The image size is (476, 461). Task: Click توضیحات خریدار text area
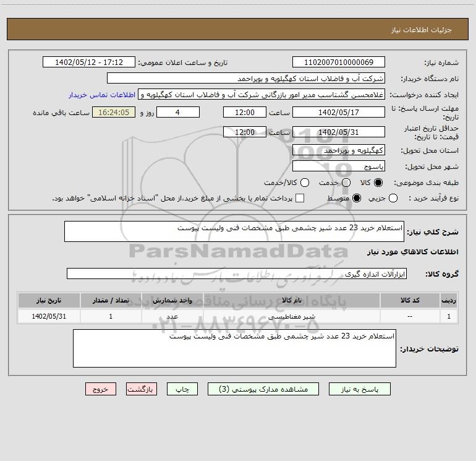[x=234, y=348]
